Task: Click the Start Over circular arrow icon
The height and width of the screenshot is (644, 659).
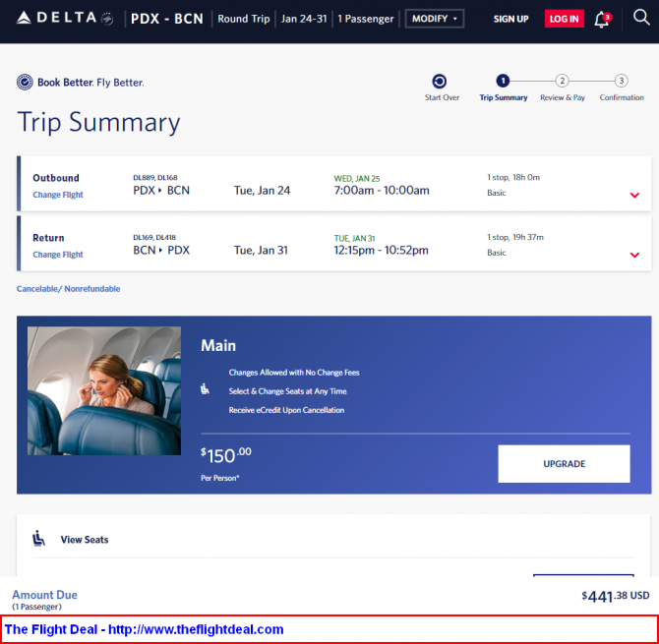Action: pyautogui.click(x=440, y=81)
